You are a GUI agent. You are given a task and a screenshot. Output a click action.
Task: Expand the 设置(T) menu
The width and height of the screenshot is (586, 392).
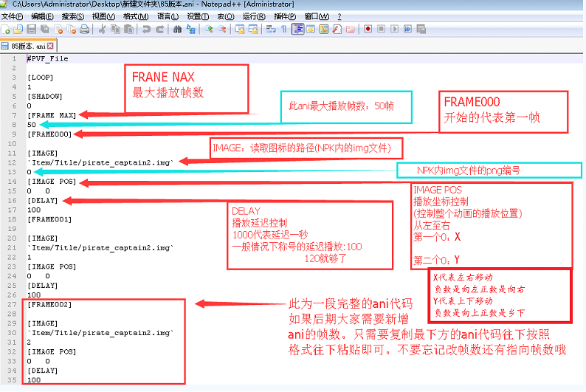pos(198,16)
